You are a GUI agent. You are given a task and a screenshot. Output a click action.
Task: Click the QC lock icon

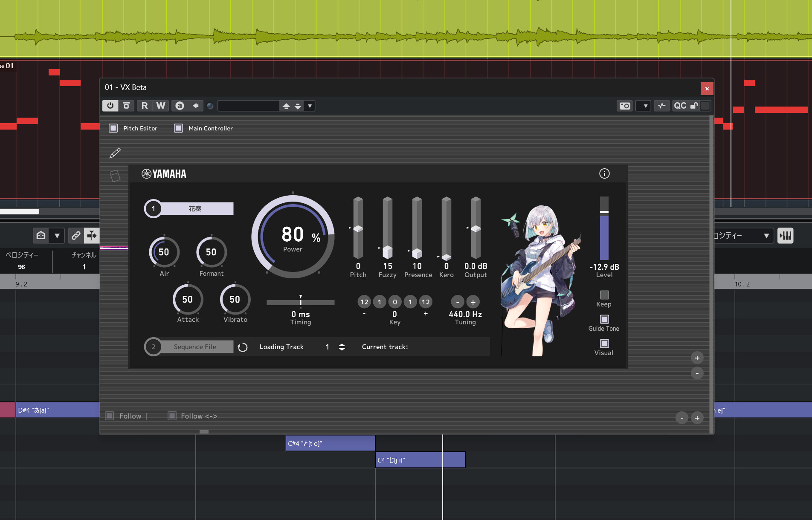694,106
